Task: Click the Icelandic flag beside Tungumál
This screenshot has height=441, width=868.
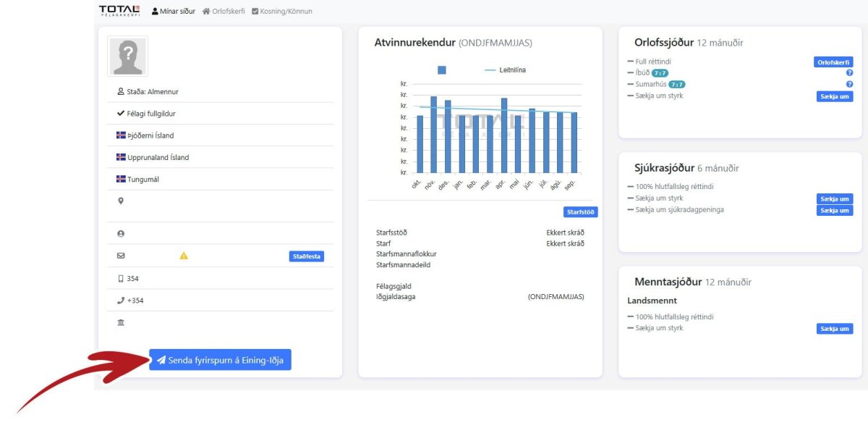Action: 121,179
